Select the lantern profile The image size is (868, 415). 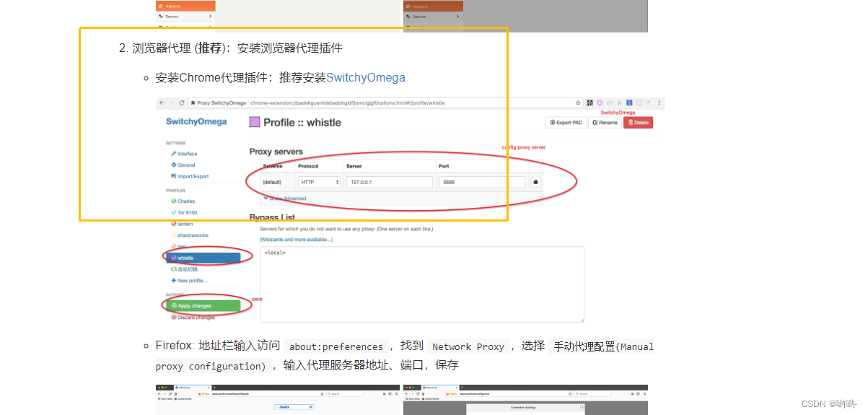(183, 224)
